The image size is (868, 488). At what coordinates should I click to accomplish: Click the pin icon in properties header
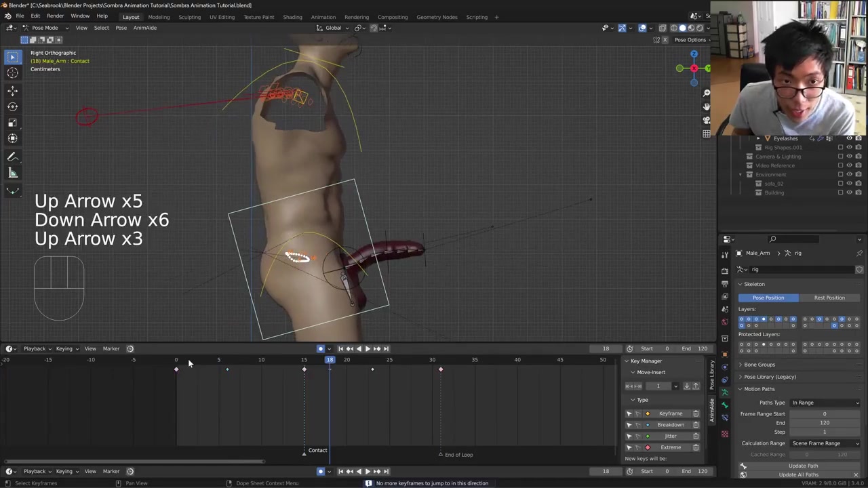[859, 253]
